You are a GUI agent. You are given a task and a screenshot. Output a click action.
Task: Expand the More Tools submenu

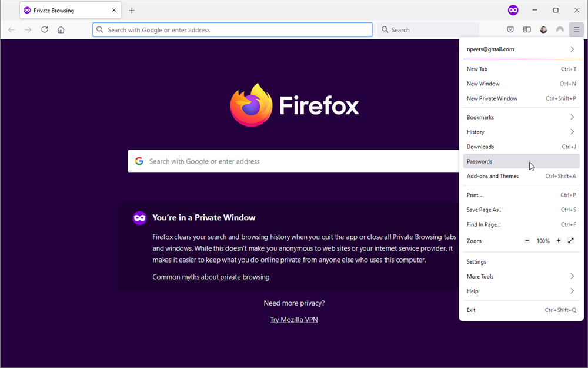[521, 276]
